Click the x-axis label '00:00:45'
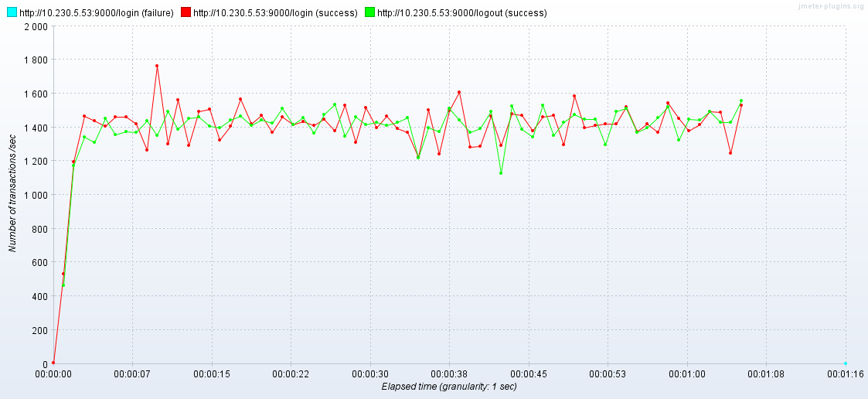Screen dimensions: 868x399 coord(529,374)
